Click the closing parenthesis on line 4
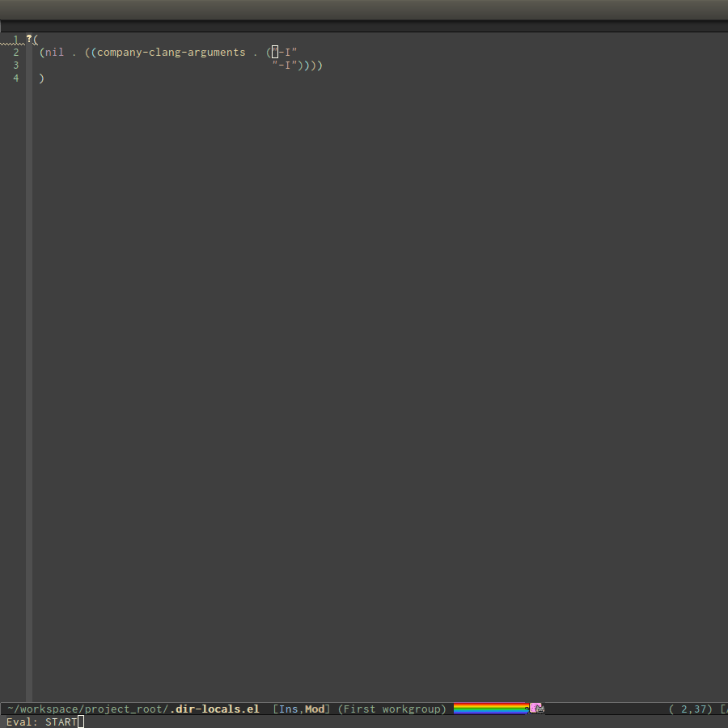 [42, 78]
